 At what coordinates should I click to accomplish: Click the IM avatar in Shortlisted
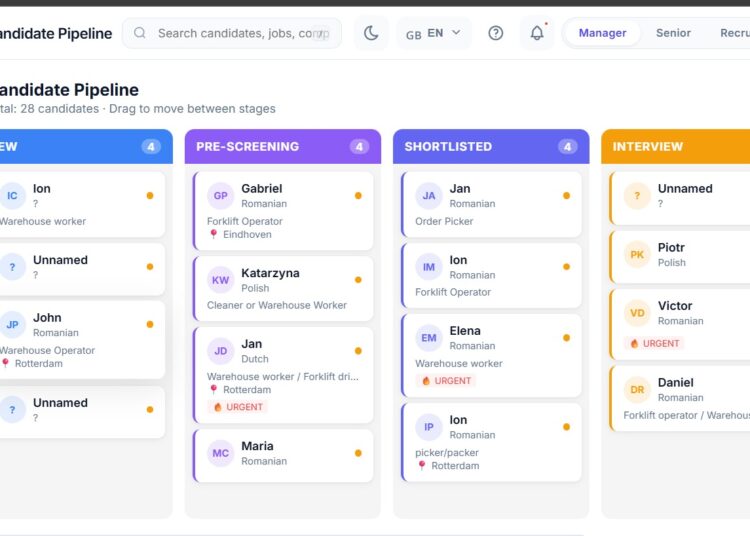coord(429,267)
